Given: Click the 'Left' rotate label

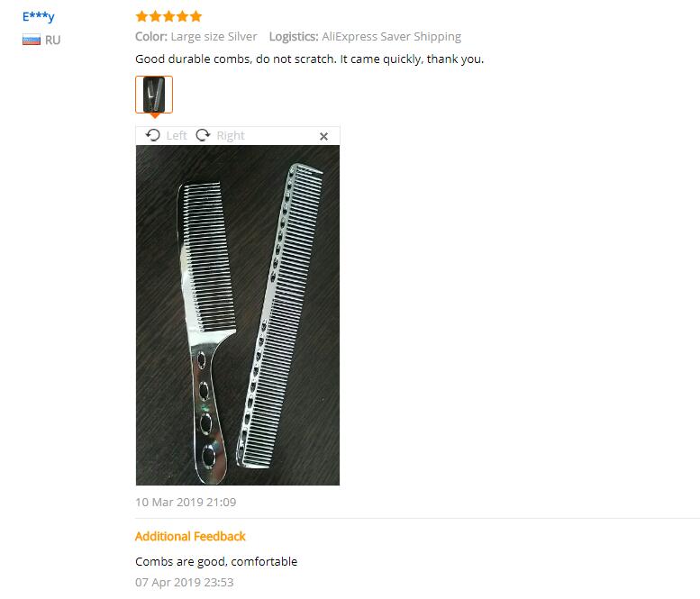Looking at the screenshot, I should (177, 136).
